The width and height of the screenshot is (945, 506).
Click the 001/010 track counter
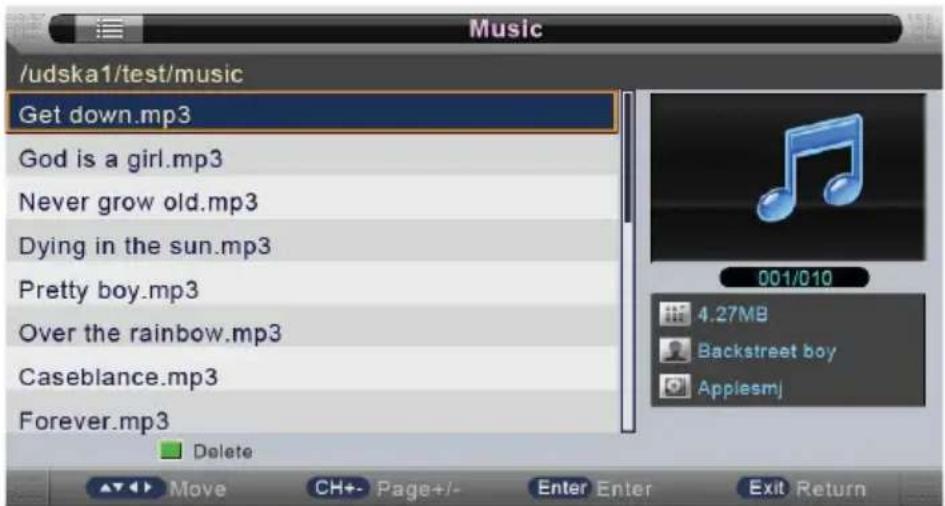794,278
